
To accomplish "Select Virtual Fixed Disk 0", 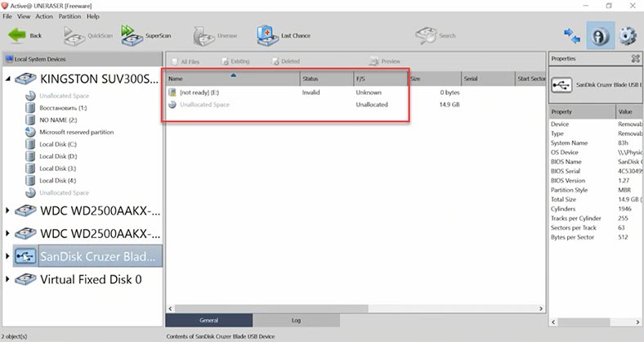I will coord(91,280).
